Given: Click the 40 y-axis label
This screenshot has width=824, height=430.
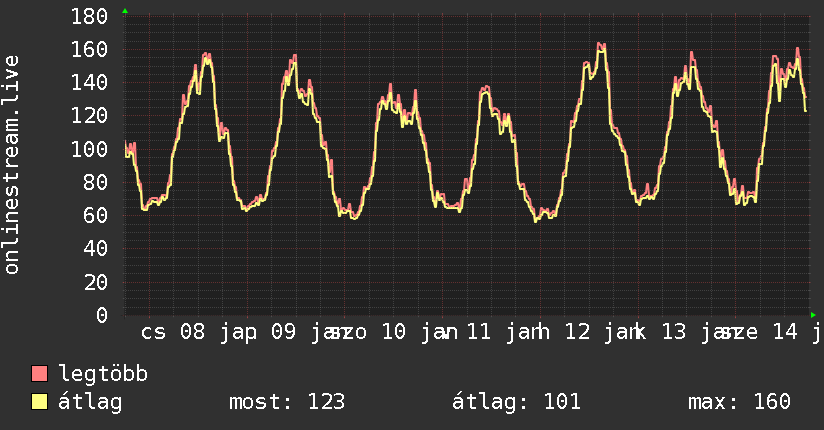Looking at the screenshot, I should (96, 249).
